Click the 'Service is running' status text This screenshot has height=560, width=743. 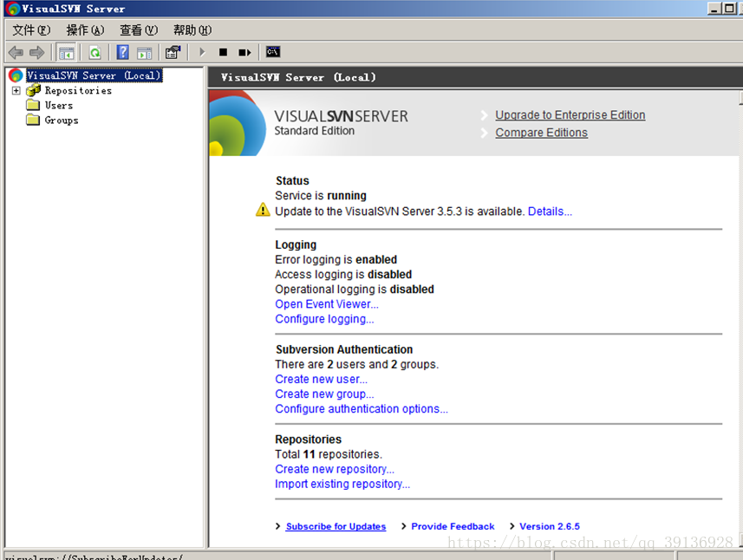pyautogui.click(x=320, y=196)
